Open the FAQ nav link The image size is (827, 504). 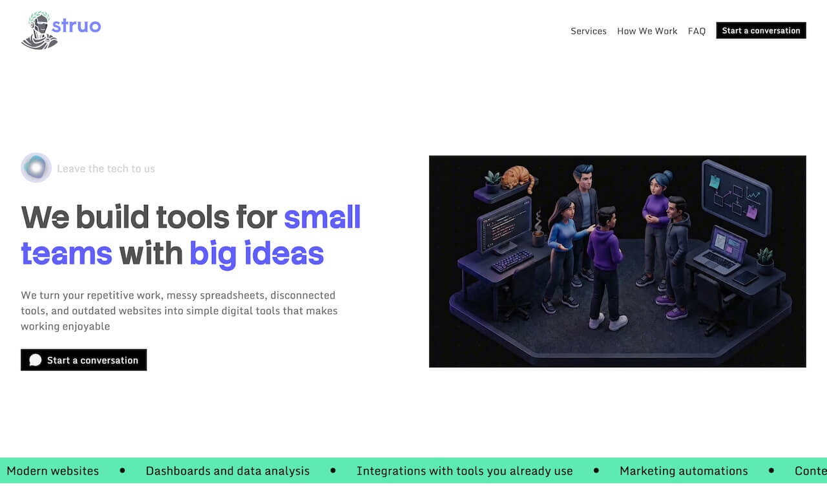tap(696, 31)
